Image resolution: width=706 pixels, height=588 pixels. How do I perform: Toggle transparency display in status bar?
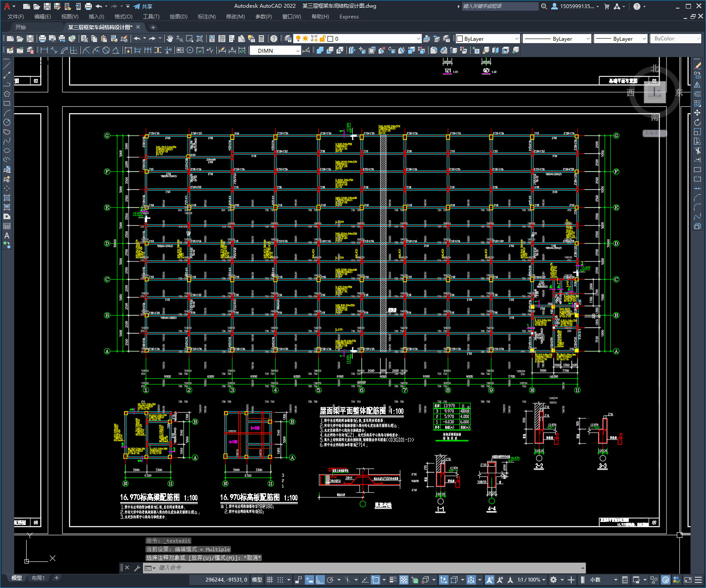coord(404,580)
